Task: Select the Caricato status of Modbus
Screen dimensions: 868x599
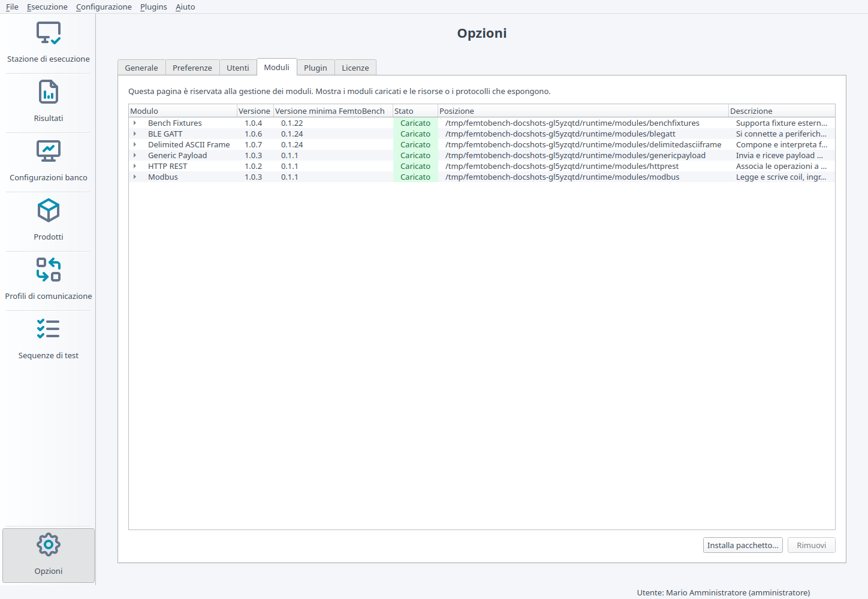Action: coord(415,177)
